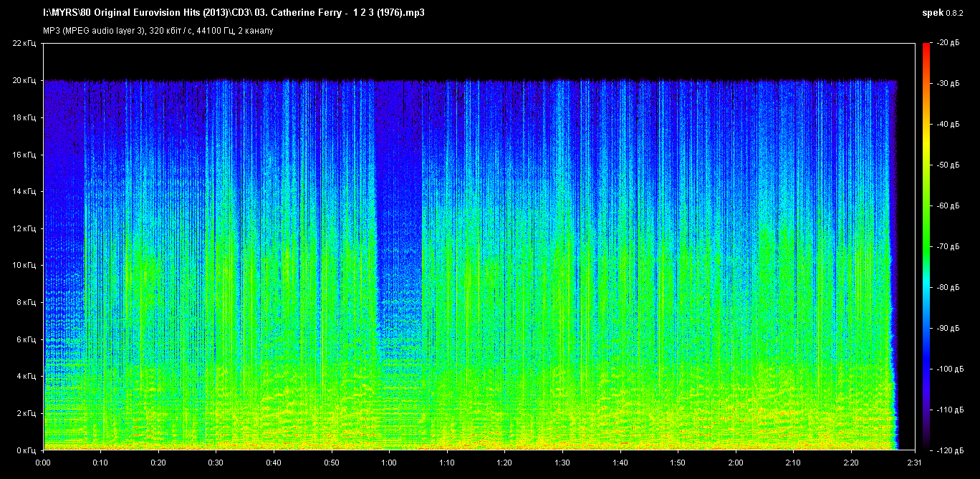The width and height of the screenshot is (980, 479).
Task: Select the 0:30 time axis marker
Action: pos(216,463)
